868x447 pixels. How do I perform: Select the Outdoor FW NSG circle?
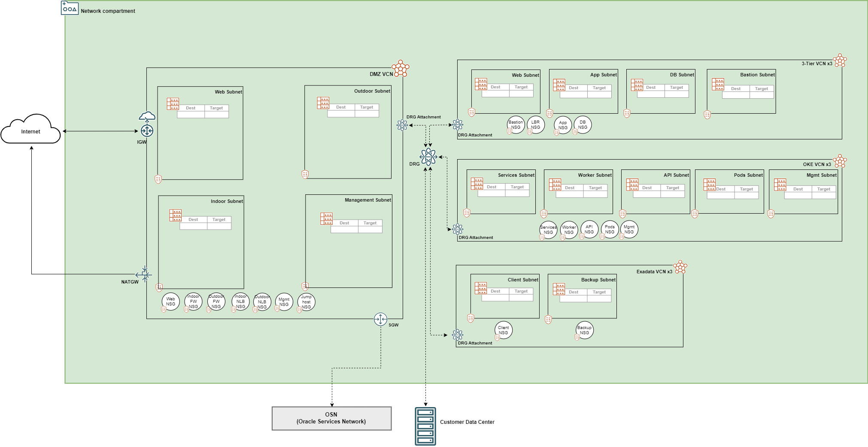click(x=216, y=302)
